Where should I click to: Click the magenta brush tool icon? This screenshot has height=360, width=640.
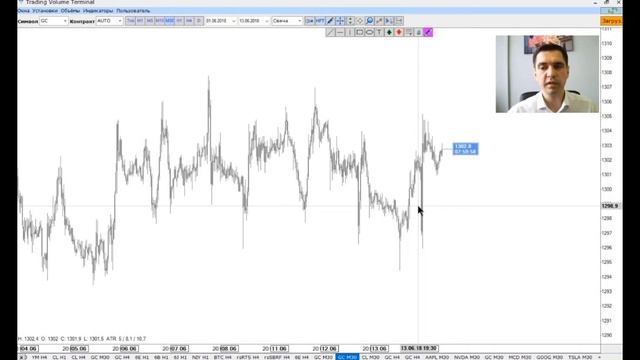pyautogui.click(x=428, y=32)
